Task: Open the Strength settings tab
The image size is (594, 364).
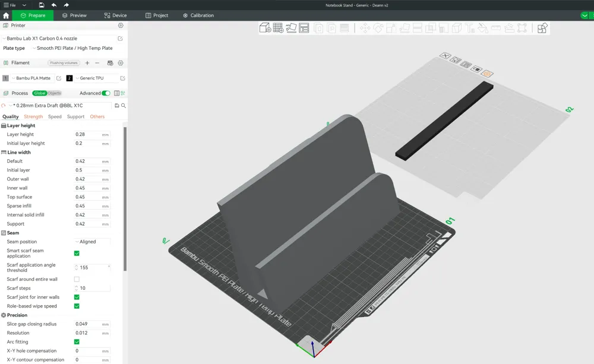Action: tap(33, 116)
